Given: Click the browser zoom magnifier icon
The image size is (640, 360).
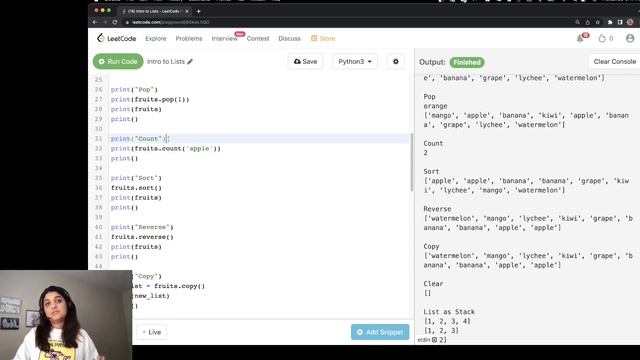Looking at the screenshot, I should (x=577, y=22).
